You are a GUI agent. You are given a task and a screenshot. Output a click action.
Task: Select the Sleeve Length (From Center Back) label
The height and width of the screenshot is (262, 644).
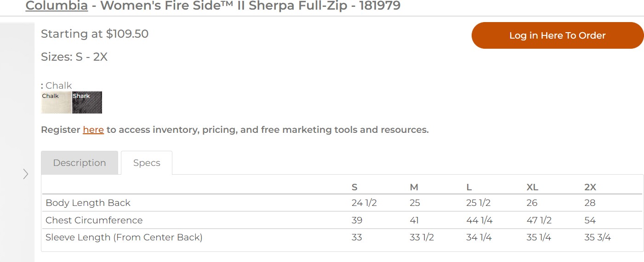[124, 238]
